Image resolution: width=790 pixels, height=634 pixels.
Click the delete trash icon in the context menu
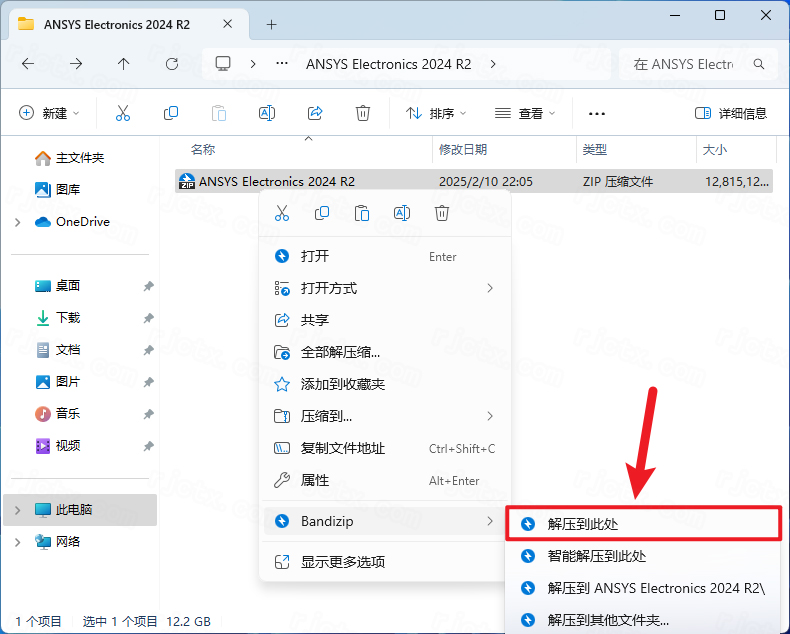(x=442, y=213)
